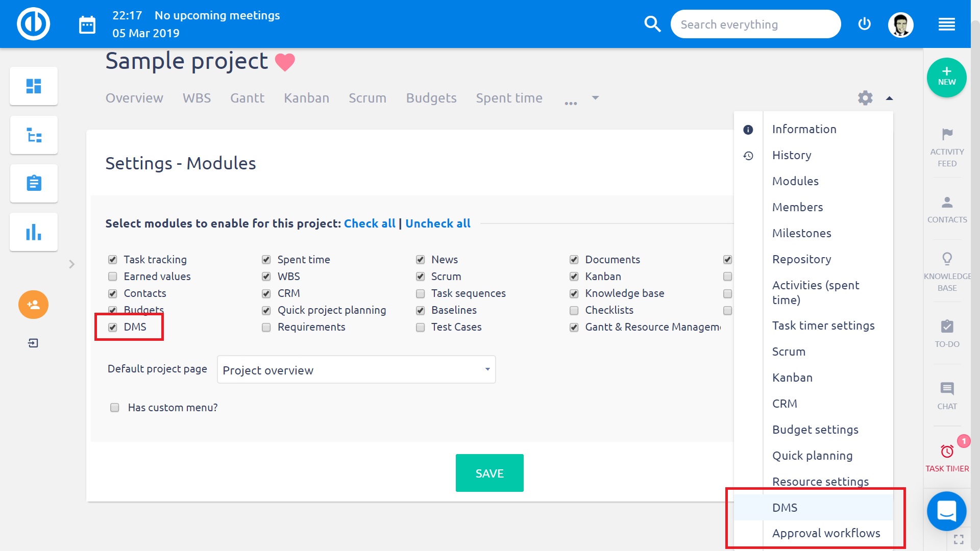Switch to the Kanban project tab
Viewport: 980px width, 551px height.
306,98
